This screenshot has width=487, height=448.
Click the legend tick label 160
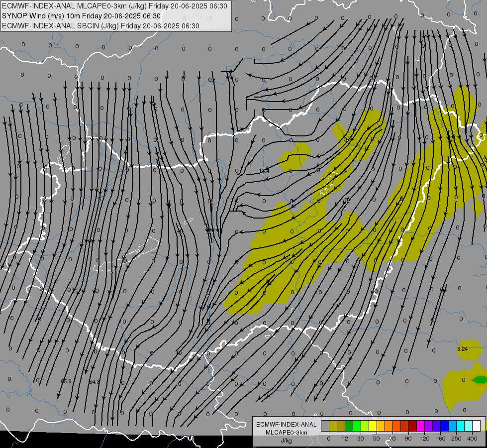tap(440, 439)
